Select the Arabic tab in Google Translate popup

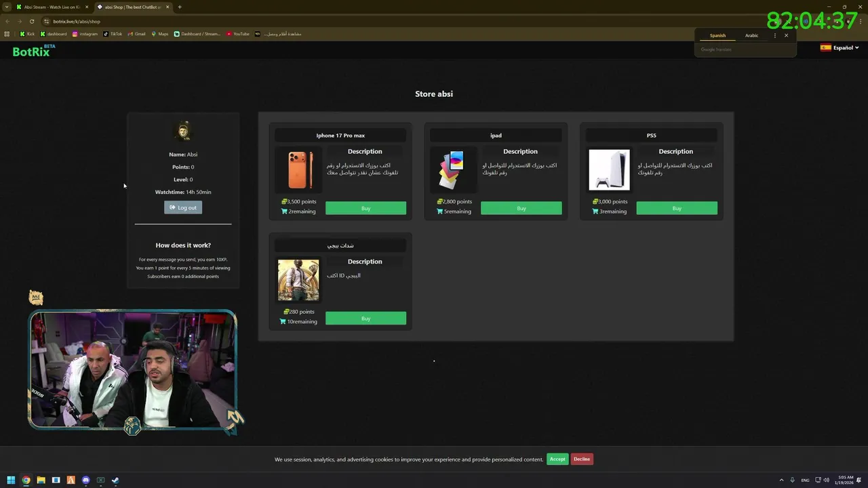click(751, 35)
